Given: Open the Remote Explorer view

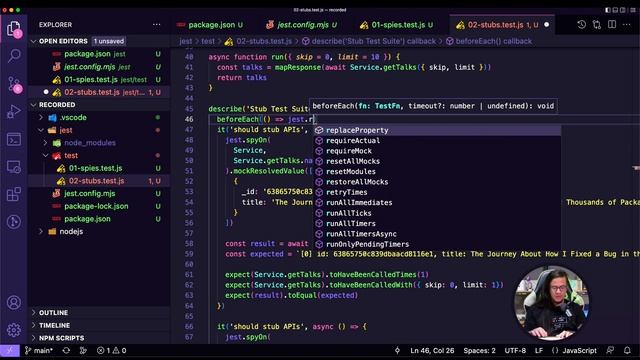Looking at the screenshot, I should point(14,167).
